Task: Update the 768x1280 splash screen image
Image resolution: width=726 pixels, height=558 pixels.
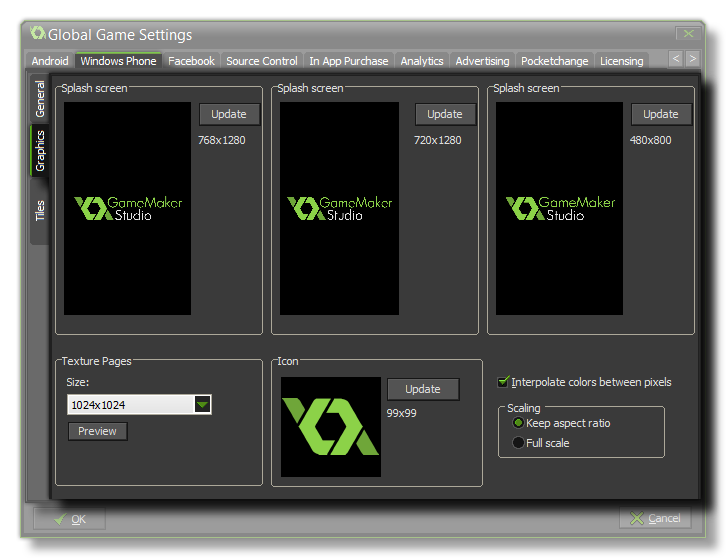Action: pos(229,114)
